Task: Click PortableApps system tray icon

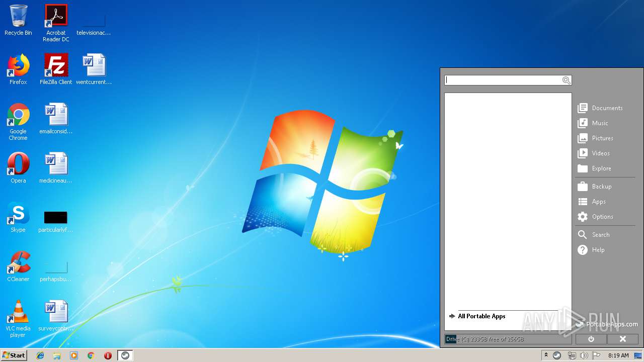Action: 557,355
